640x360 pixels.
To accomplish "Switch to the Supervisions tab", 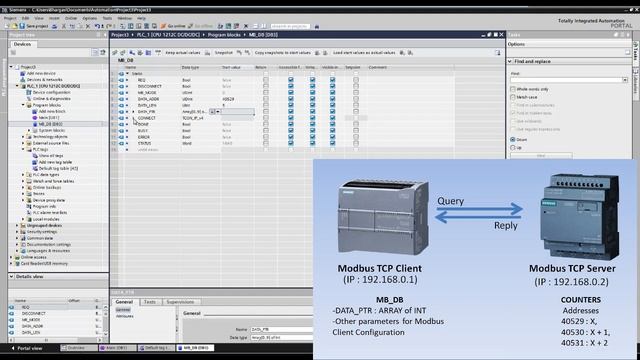I will [x=180, y=302].
